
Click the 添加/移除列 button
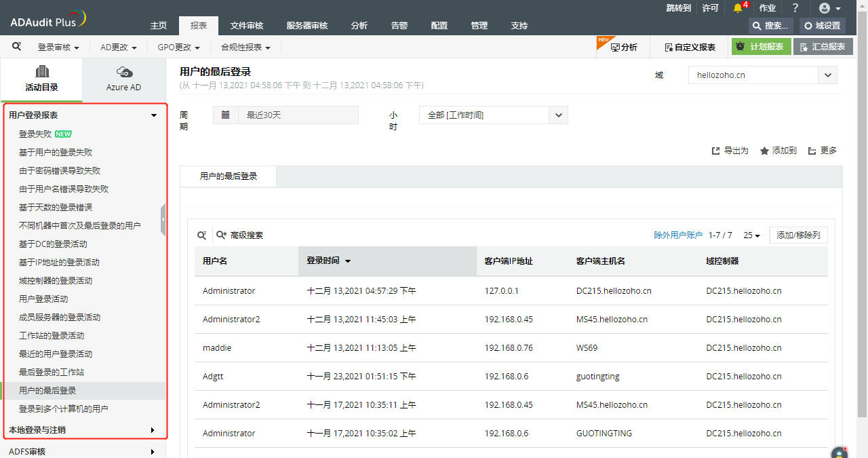tap(798, 235)
